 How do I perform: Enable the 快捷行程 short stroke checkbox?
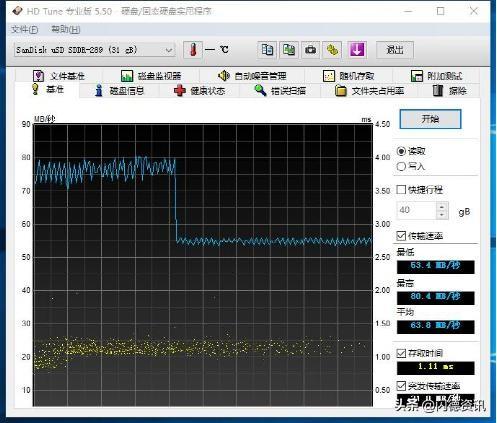[401, 190]
